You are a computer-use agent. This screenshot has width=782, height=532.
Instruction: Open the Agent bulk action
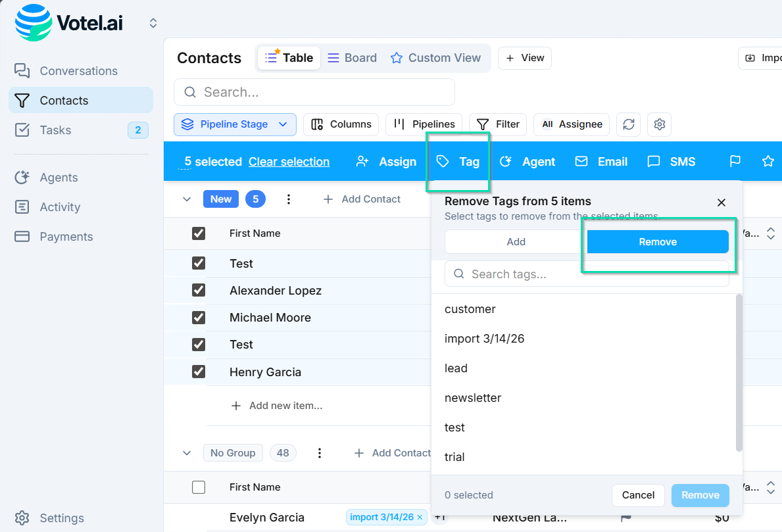[x=527, y=162]
